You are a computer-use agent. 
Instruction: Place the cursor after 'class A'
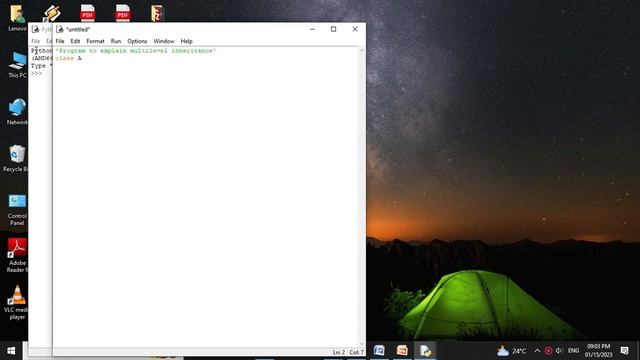(x=82, y=58)
